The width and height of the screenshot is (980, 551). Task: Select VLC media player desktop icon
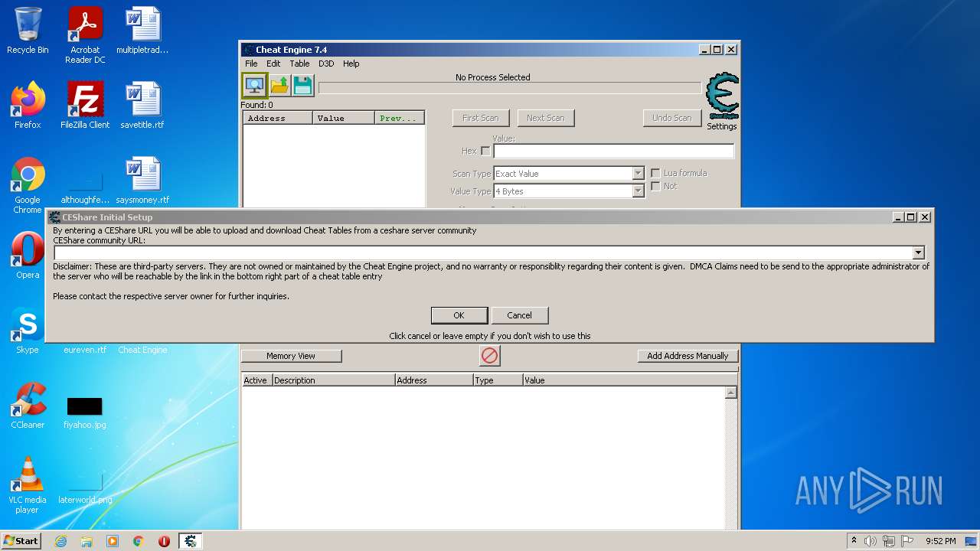(28, 485)
